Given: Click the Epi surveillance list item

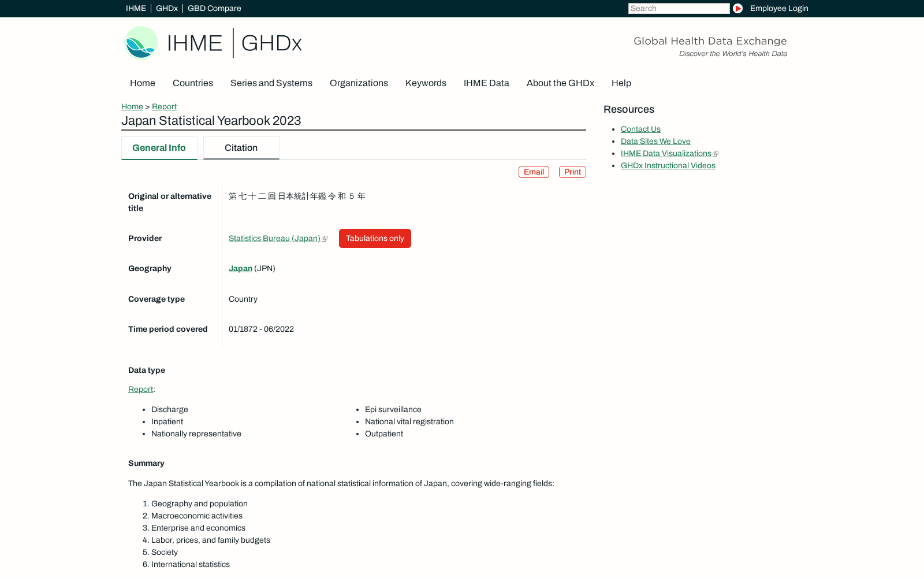Looking at the screenshot, I should pyautogui.click(x=393, y=410).
